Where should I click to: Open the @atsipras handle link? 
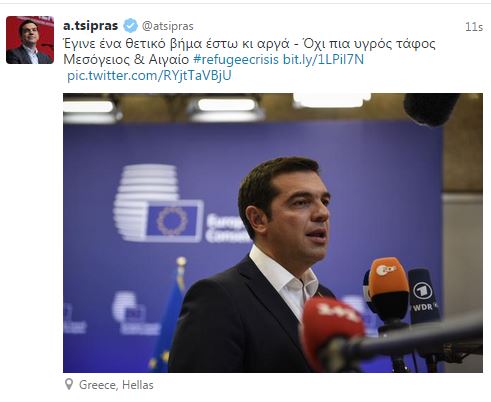pyautogui.click(x=168, y=26)
